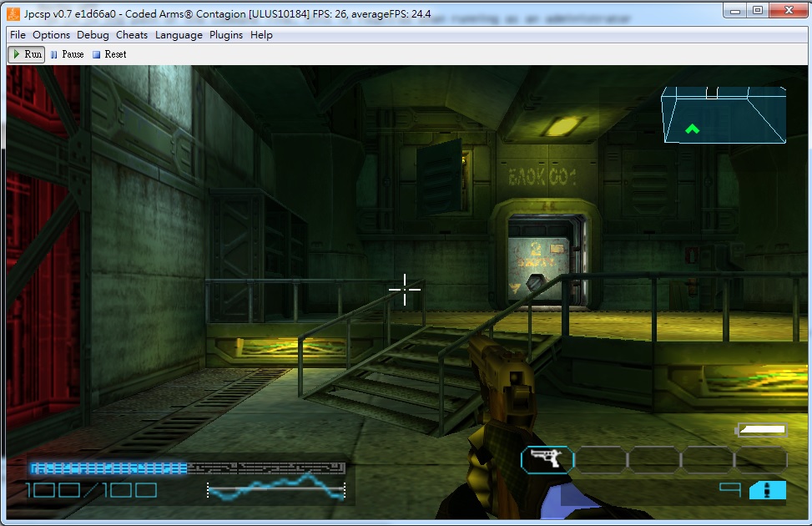Click the Pause button
Screen dimensions: 812x526
point(68,54)
